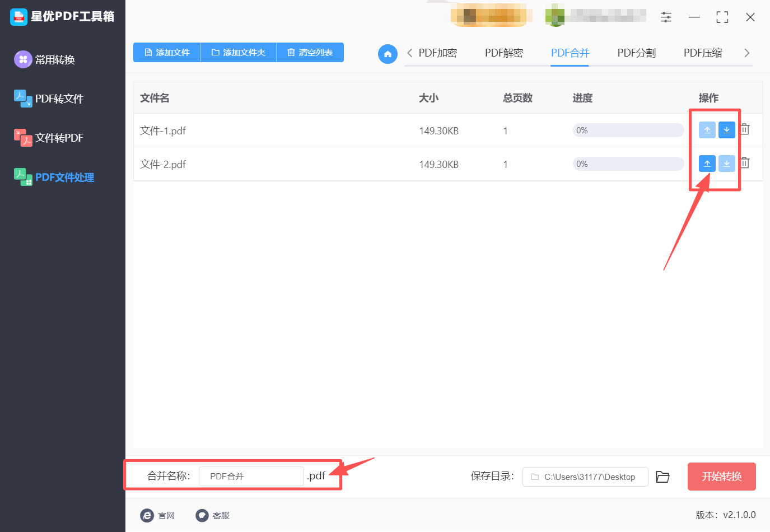Open the 常用转换 sidebar section
770x532 pixels.
point(53,59)
